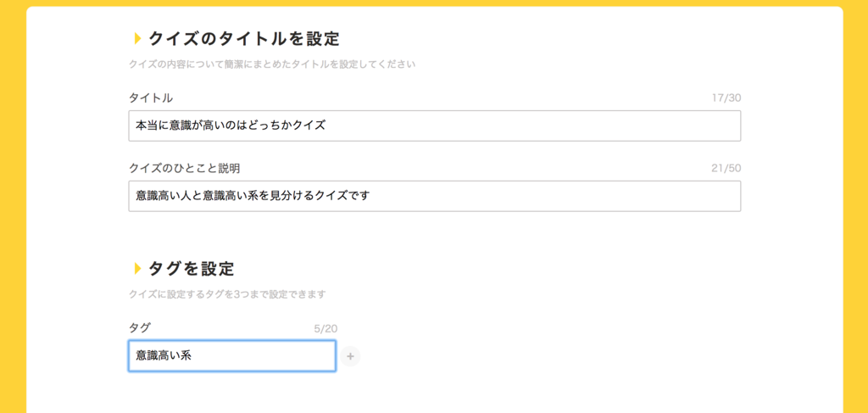Click the 17/30 character counter
This screenshot has height=413, width=868.
click(726, 98)
